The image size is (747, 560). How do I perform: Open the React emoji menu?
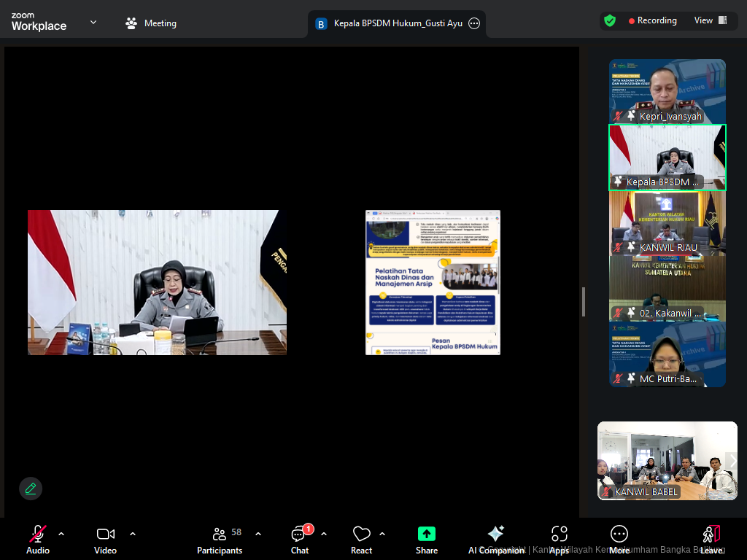click(x=361, y=540)
